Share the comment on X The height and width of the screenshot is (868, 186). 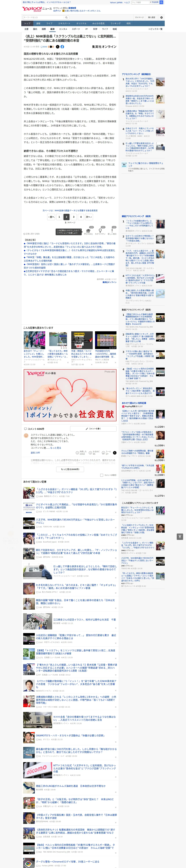coord(115,453)
